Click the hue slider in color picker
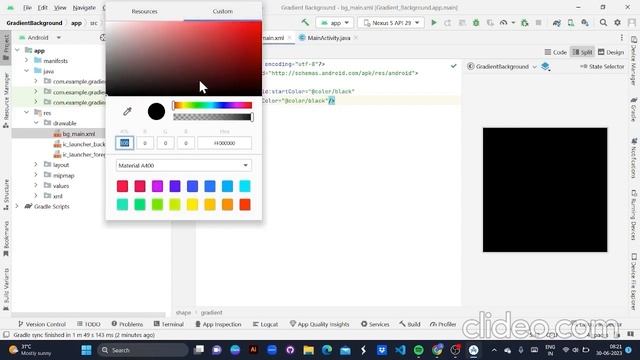The image size is (640, 360). [213, 105]
